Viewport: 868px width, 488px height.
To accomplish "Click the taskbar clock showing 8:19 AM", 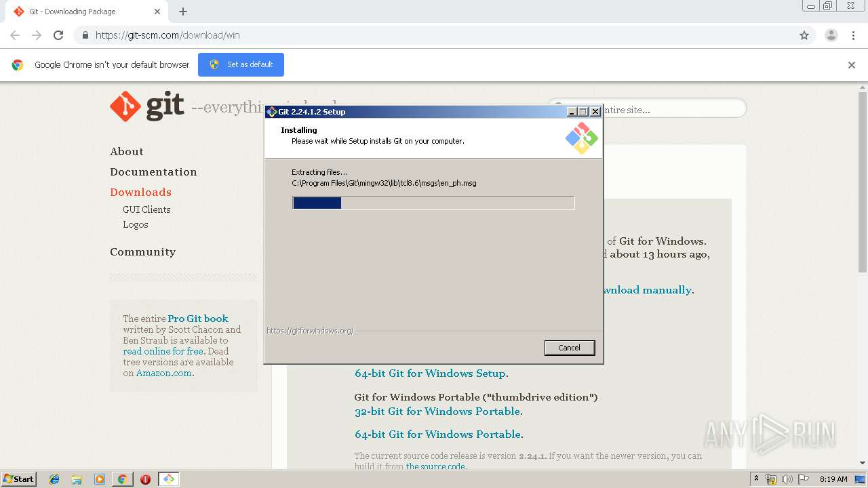I will 833,479.
